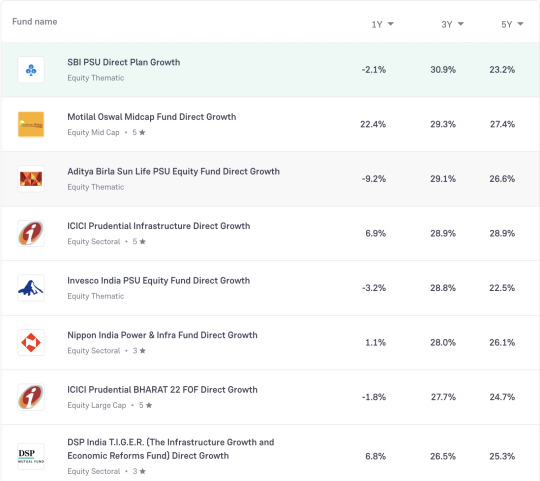Click Equity Large Cap category label
Screen dimensions: 540x481
97,405
